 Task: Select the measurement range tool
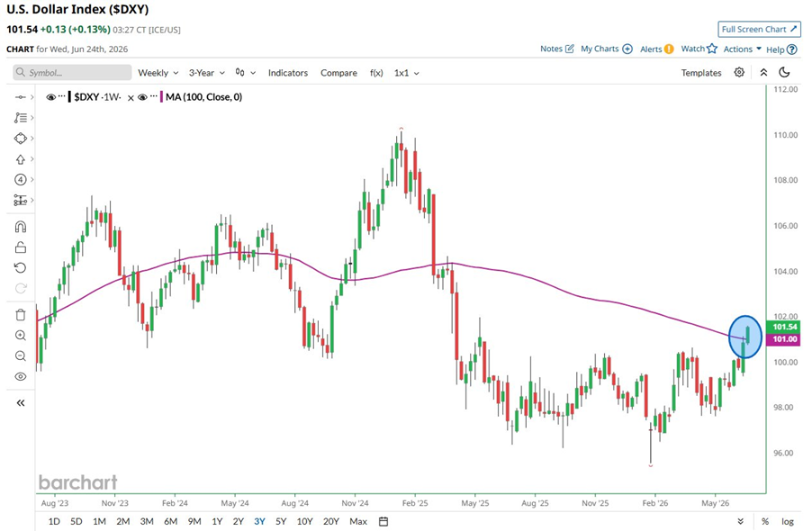20,201
